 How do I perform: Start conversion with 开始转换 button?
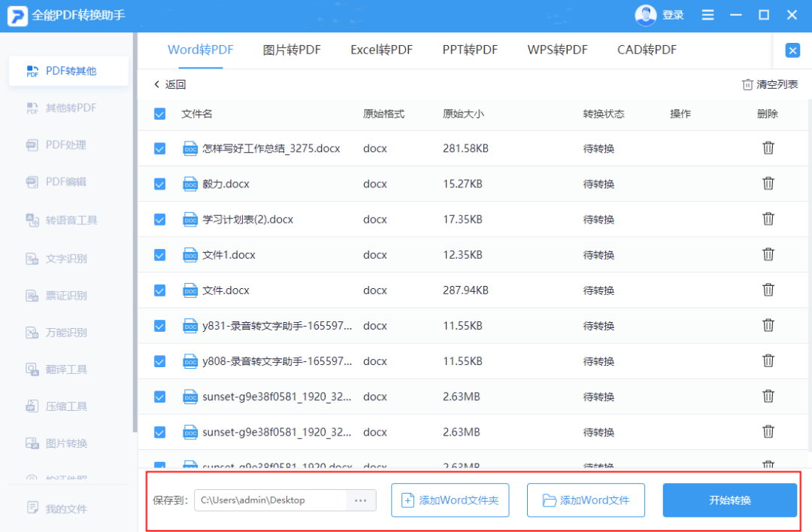729,500
